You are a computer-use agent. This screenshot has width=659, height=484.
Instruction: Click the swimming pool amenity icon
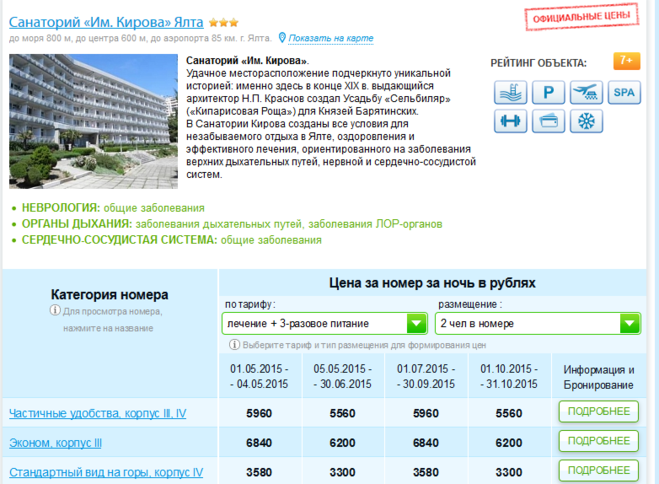[x=510, y=93]
